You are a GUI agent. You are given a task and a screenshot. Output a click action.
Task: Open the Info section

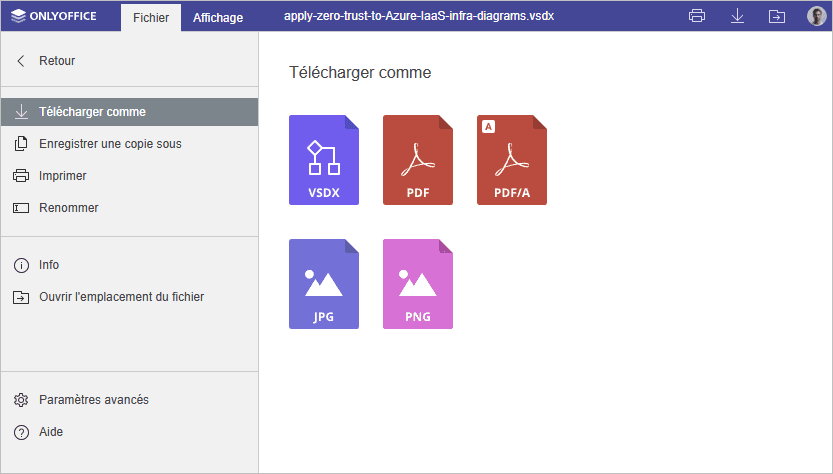coord(130,265)
